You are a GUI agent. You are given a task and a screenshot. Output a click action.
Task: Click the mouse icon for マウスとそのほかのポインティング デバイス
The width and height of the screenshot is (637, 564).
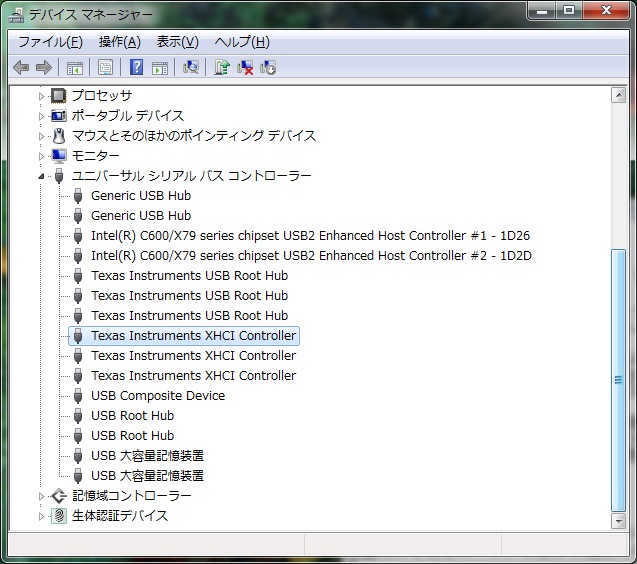point(59,136)
